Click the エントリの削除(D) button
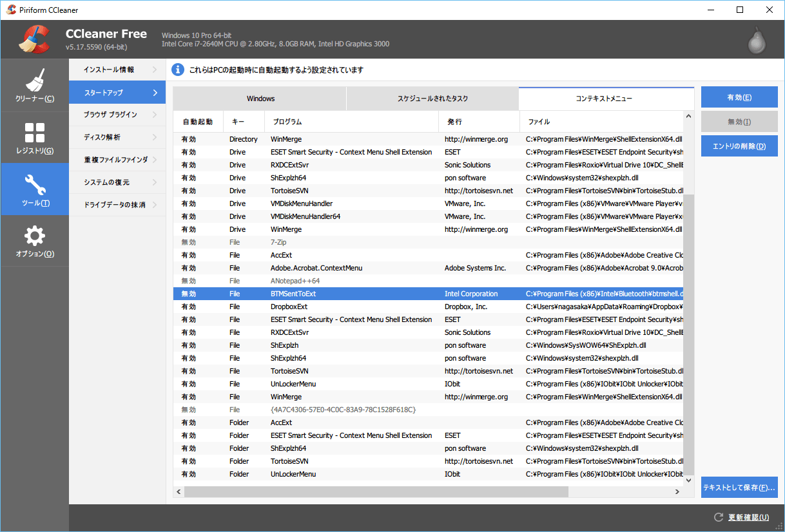 point(739,146)
